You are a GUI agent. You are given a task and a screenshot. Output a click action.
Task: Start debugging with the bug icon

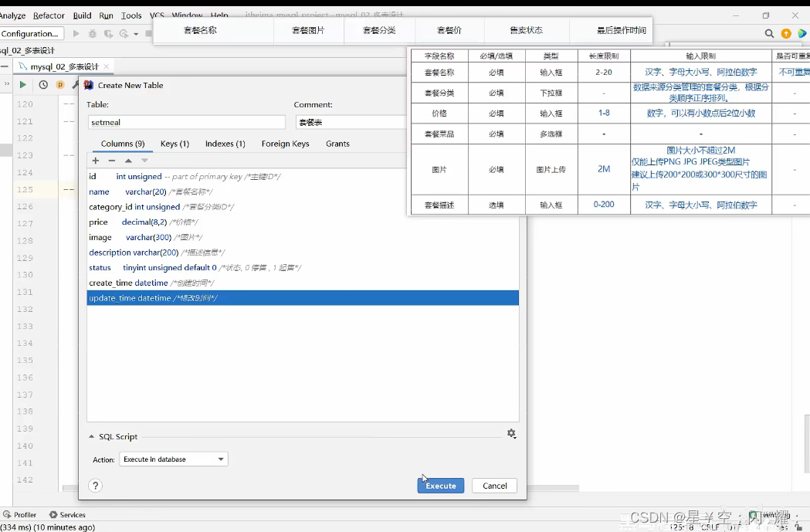point(93,33)
